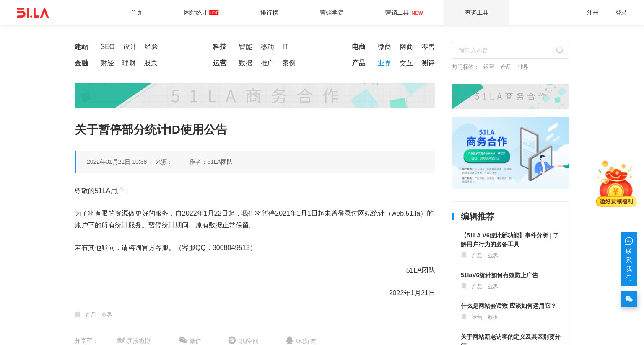The width and height of the screenshot is (644, 345).
Task: Select the 经验 category
Action: (151, 46)
